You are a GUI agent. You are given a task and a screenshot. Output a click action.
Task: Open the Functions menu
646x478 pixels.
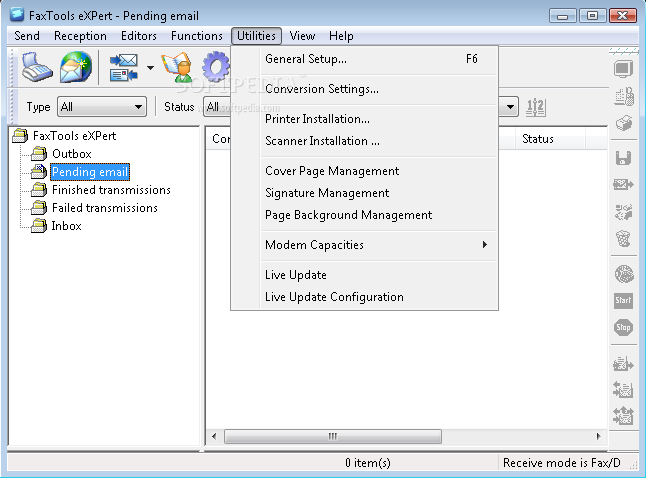pyautogui.click(x=197, y=36)
